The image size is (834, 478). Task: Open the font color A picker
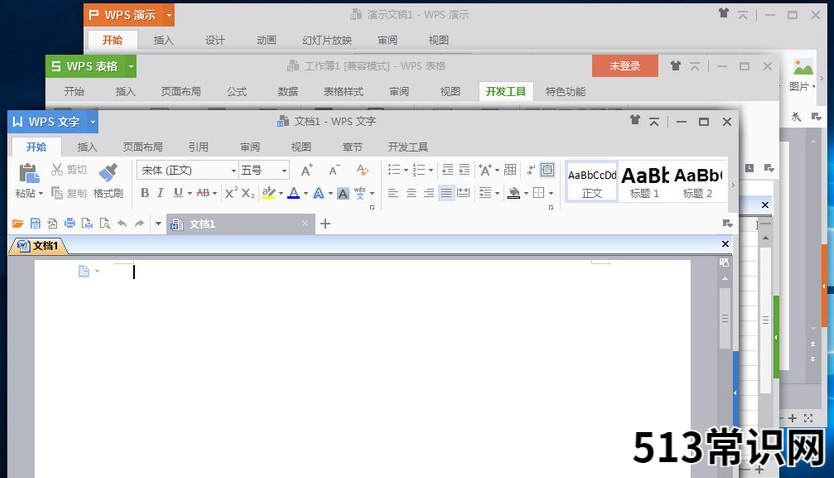(294, 193)
